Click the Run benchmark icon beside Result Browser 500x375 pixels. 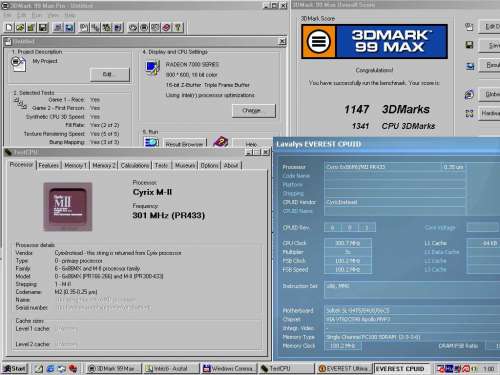pyautogui.click(x=151, y=143)
